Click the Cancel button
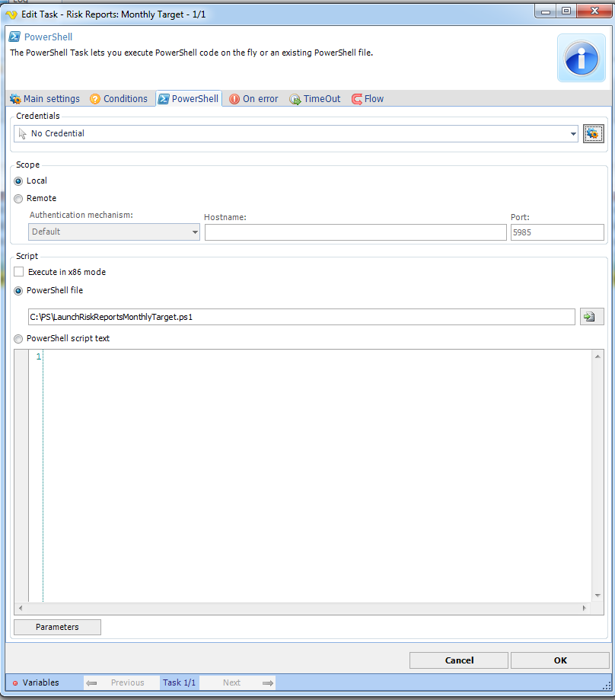 [458, 660]
